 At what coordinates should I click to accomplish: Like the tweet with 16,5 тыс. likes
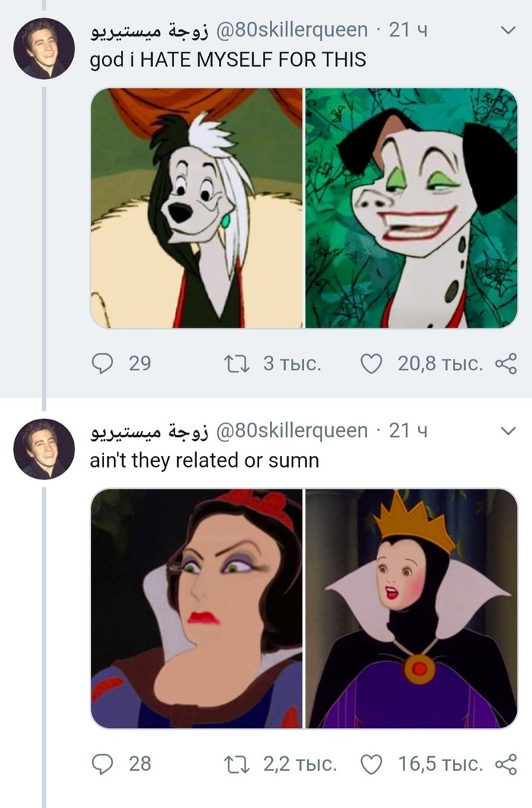click(x=370, y=762)
